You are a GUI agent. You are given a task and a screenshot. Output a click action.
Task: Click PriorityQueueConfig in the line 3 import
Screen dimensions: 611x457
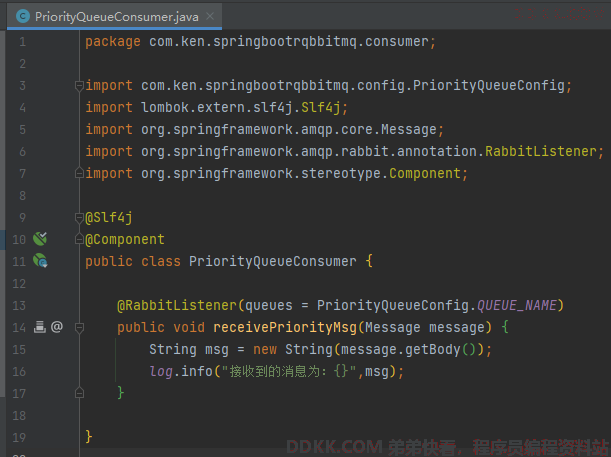pyautogui.click(x=489, y=85)
